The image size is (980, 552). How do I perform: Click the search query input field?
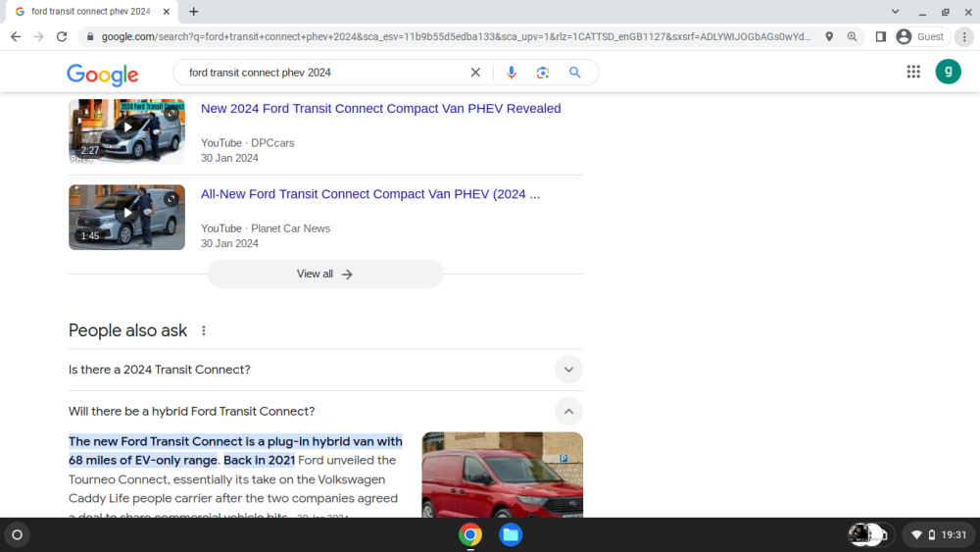point(325,73)
